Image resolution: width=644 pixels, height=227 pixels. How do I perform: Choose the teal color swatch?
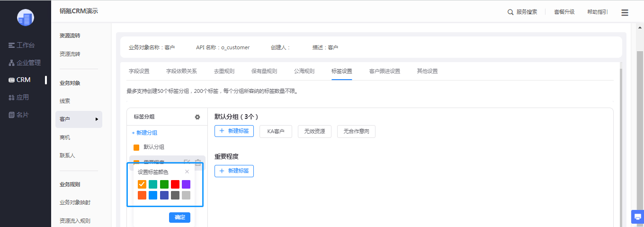153,184
